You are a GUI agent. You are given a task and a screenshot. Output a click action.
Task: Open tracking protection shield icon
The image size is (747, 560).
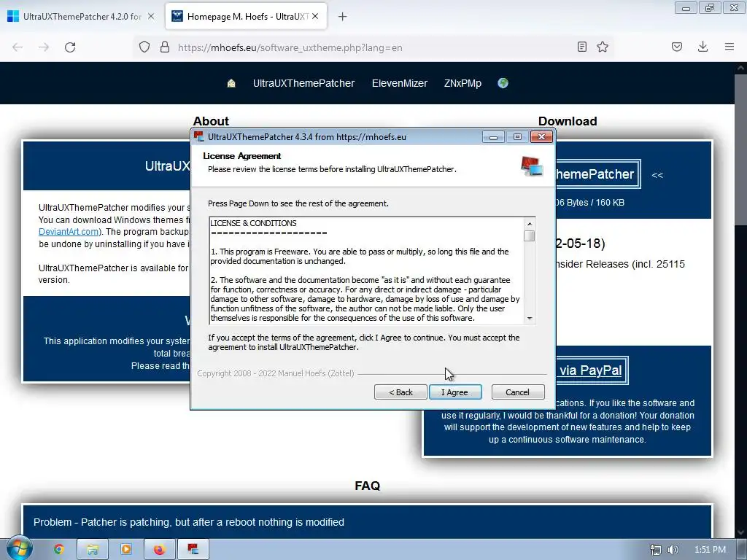(x=144, y=47)
